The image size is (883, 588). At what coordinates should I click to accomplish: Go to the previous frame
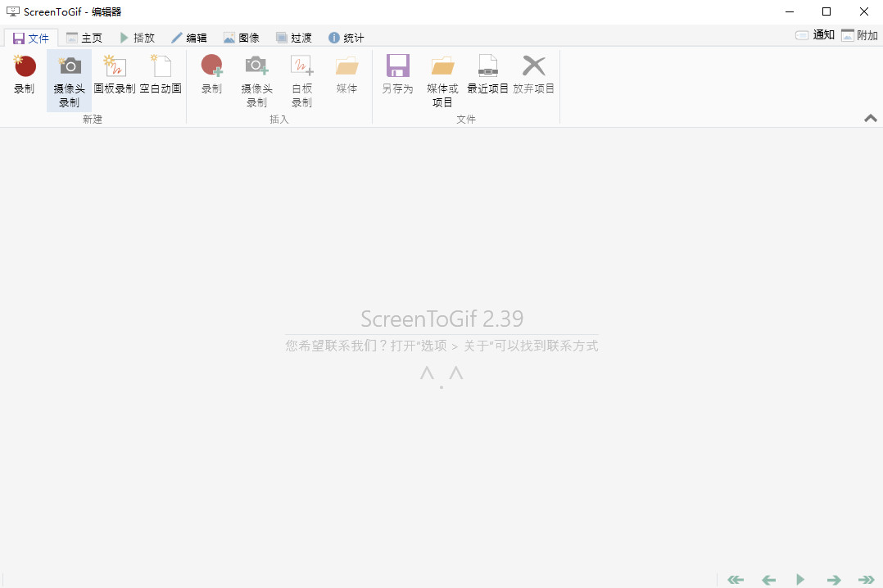click(768, 579)
